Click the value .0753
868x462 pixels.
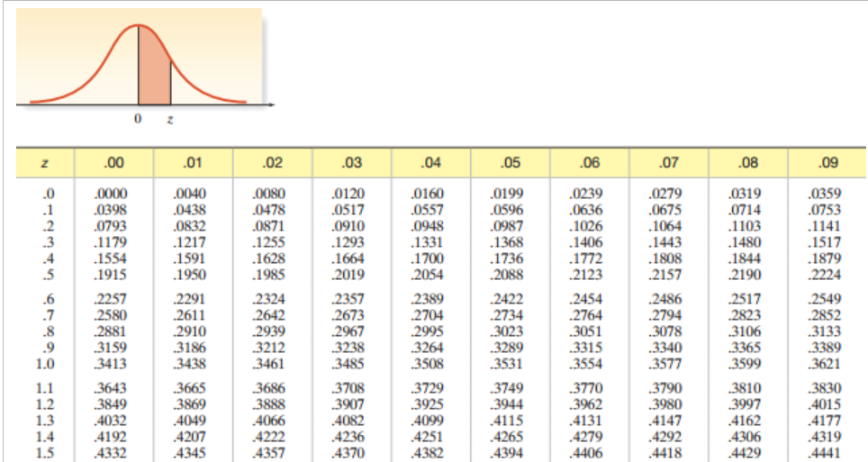(825, 210)
